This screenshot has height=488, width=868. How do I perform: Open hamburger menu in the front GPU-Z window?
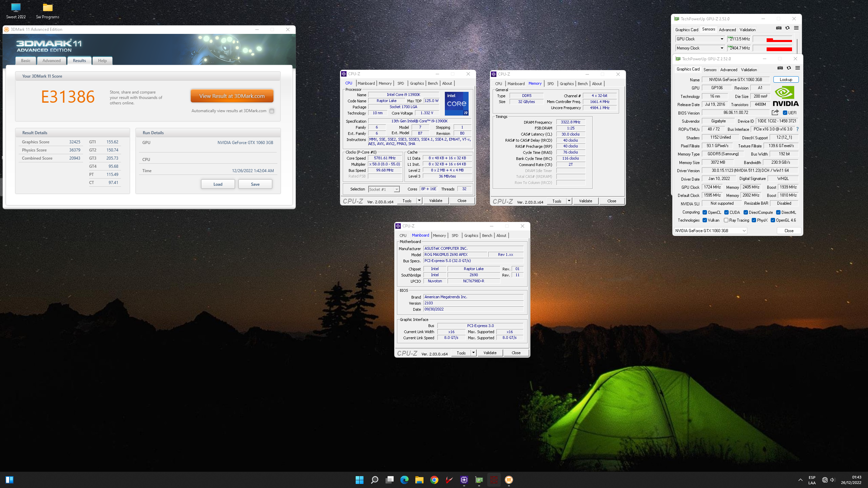point(797,68)
